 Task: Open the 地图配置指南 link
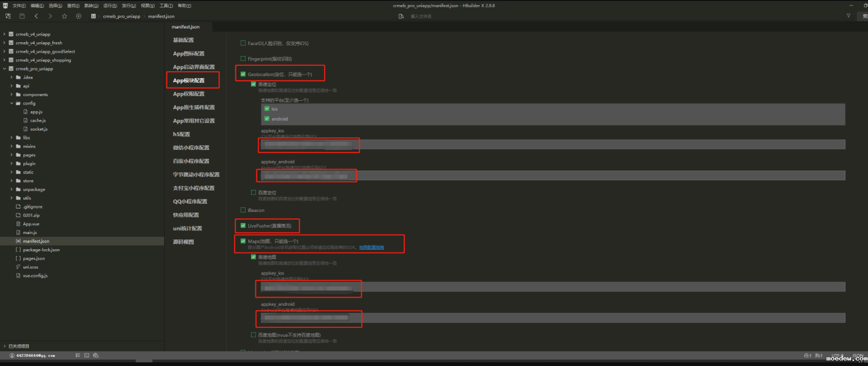point(371,247)
